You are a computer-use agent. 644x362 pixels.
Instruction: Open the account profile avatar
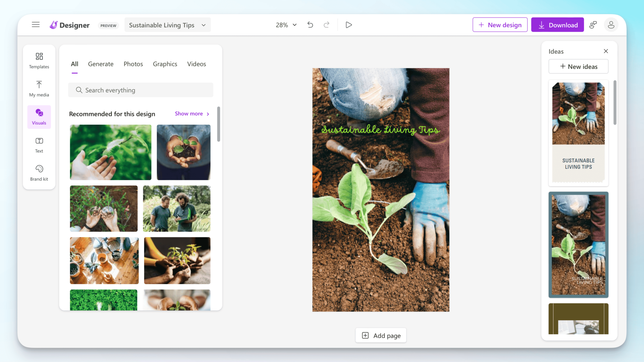pos(611,25)
